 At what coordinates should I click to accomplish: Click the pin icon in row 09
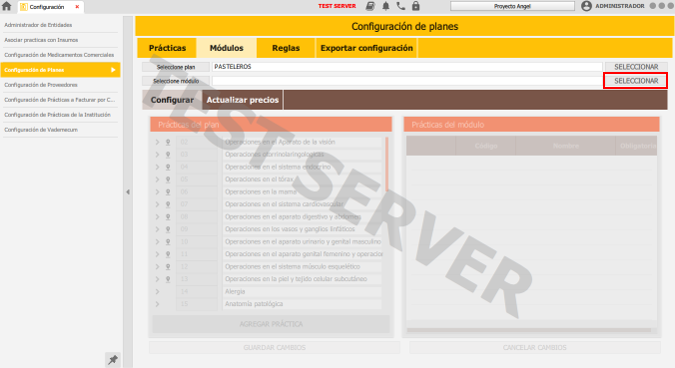coord(168,229)
